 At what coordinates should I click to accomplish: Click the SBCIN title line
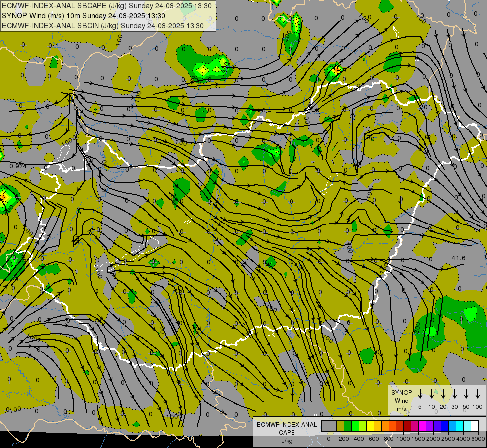[x=103, y=26]
